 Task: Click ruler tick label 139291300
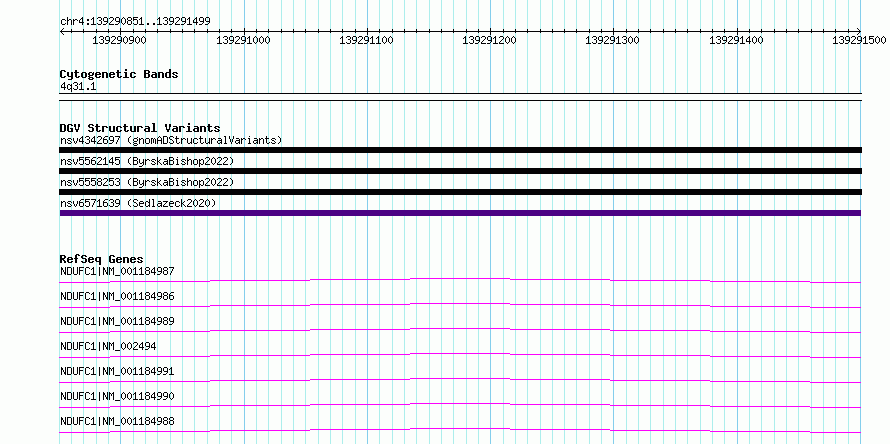[x=612, y=40]
